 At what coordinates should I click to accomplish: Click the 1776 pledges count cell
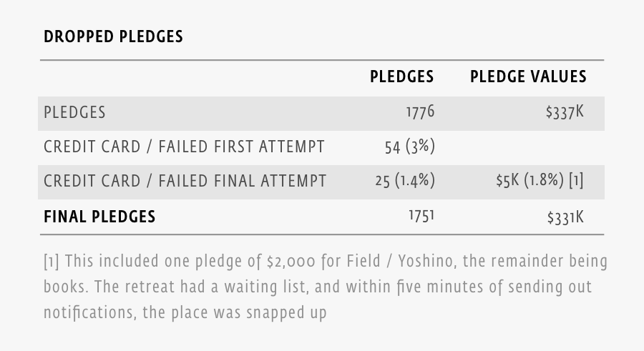(420, 112)
